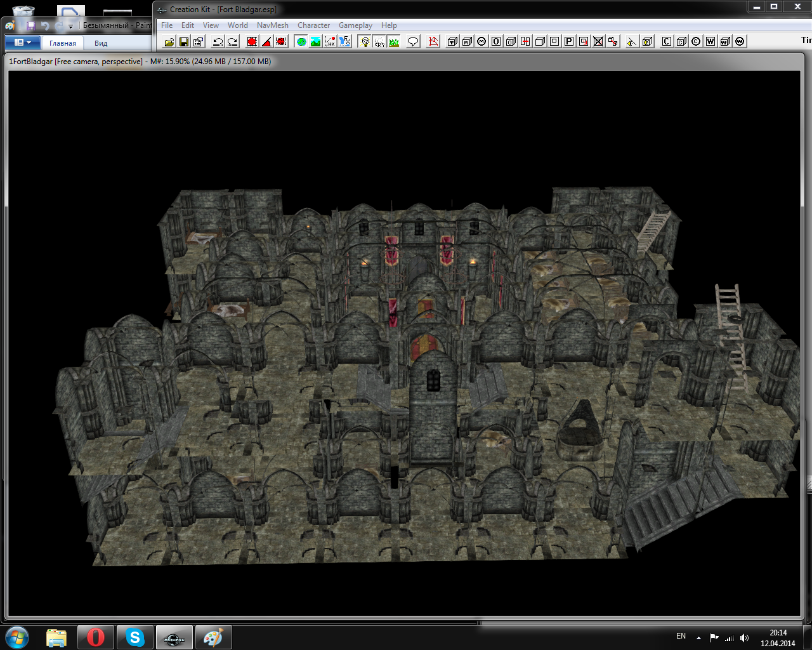Click the HK havok physics icon
Image resolution: width=812 pixels, height=650 pixels.
tap(330, 41)
